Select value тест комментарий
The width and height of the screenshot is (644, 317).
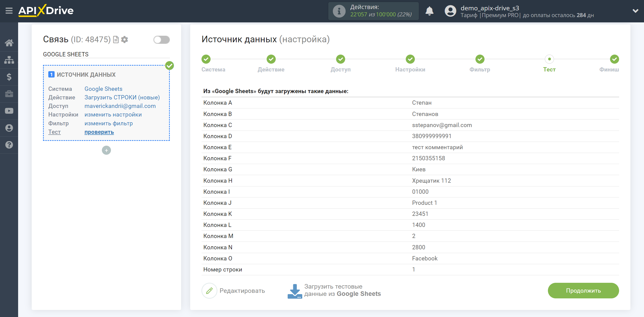click(437, 147)
